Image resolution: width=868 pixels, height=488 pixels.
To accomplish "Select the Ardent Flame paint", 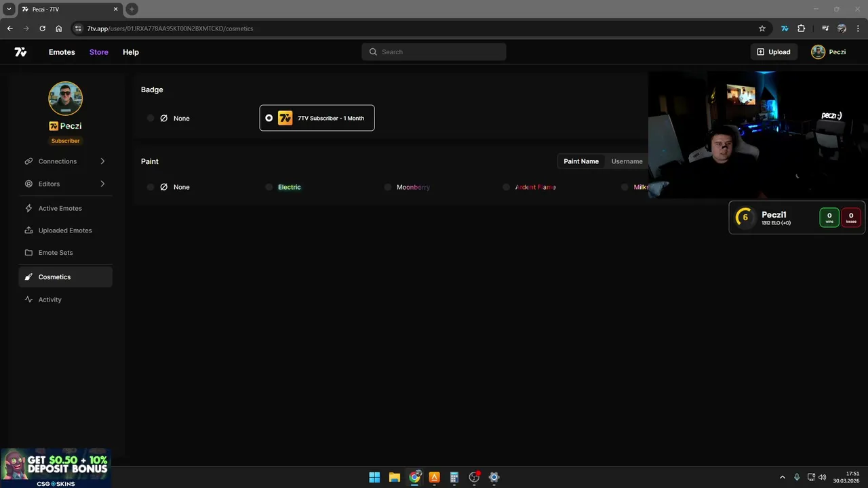I will [x=529, y=187].
